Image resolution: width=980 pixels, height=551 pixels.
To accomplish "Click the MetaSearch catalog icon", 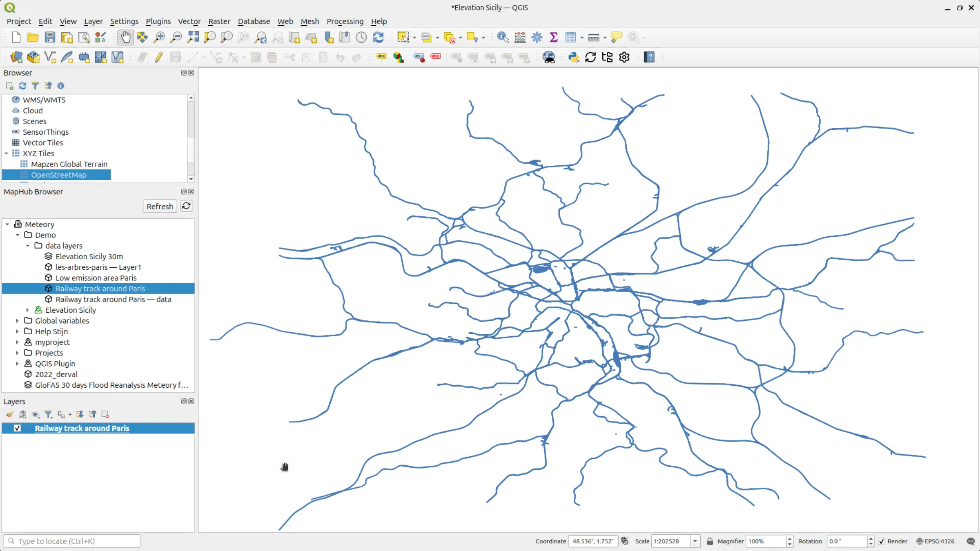I will coord(549,57).
